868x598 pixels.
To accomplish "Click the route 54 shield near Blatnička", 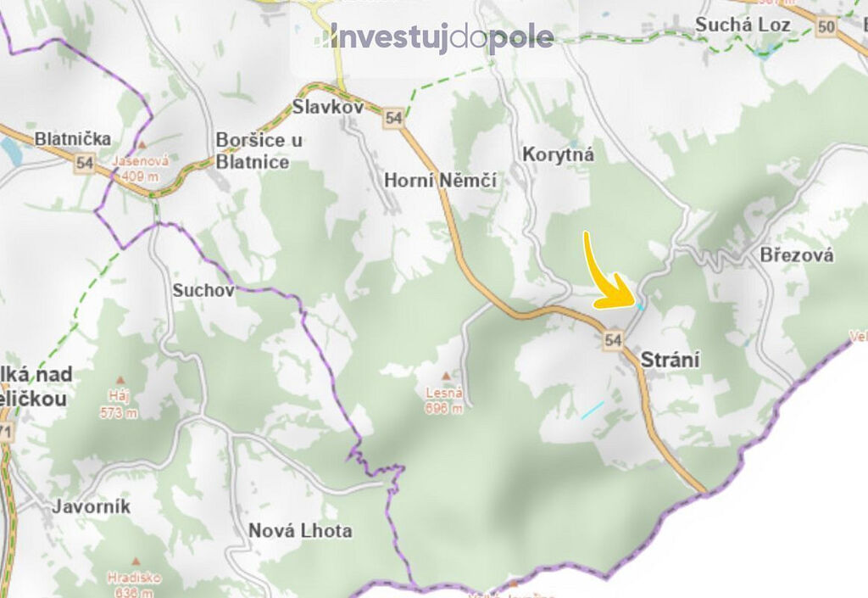I will tap(85, 163).
